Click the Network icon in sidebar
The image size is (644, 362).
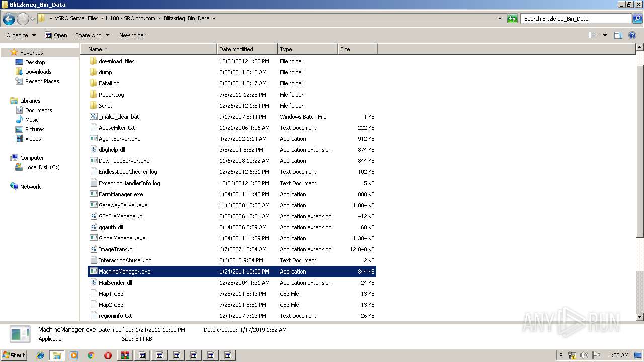click(14, 187)
